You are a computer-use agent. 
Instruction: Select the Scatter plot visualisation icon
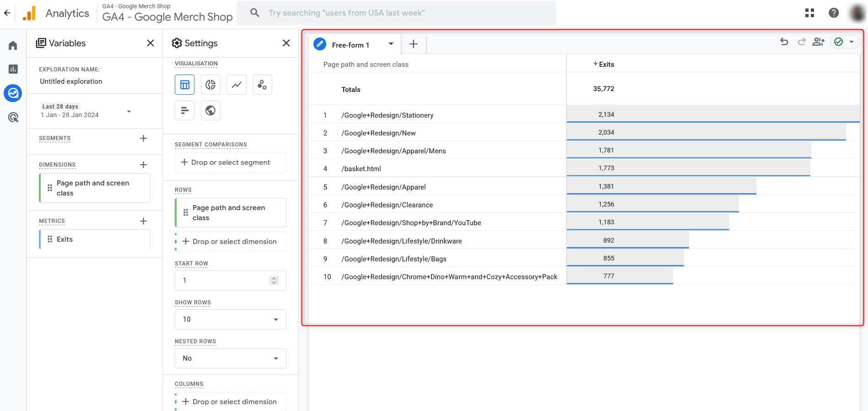[262, 85]
